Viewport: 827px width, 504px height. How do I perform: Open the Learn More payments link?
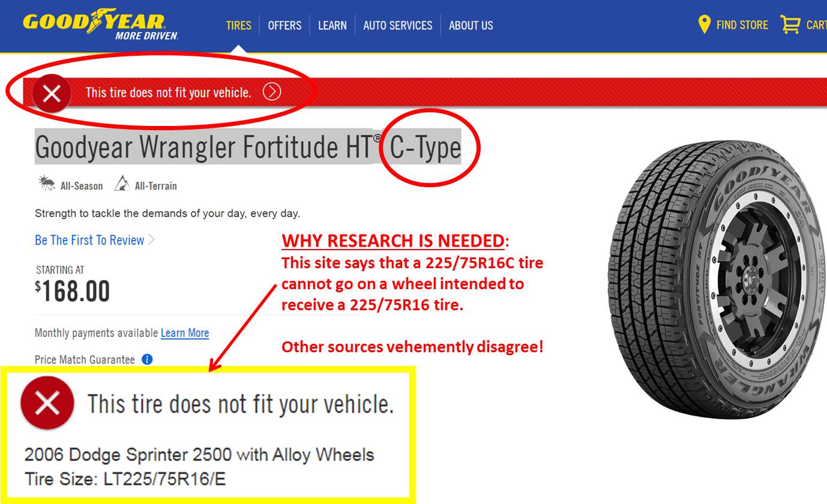pyautogui.click(x=185, y=333)
